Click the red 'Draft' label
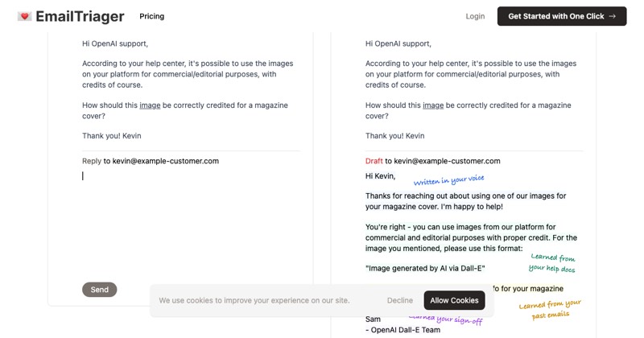This screenshot has height=338, width=644. (x=374, y=161)
